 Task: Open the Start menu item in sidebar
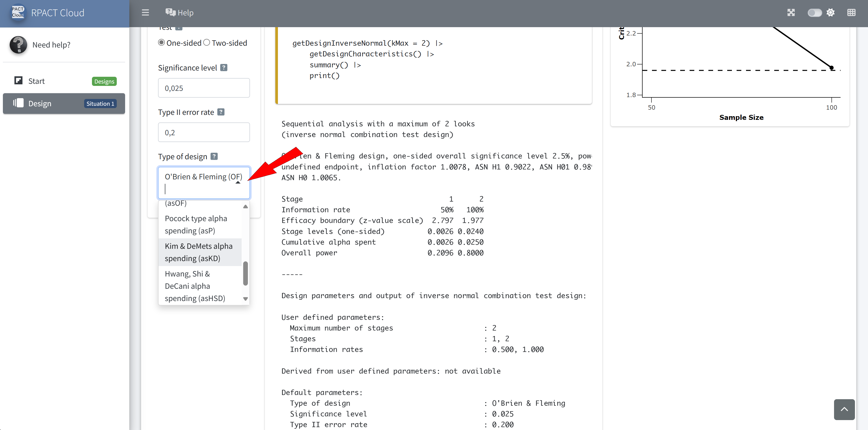click(x=36, y=81)
